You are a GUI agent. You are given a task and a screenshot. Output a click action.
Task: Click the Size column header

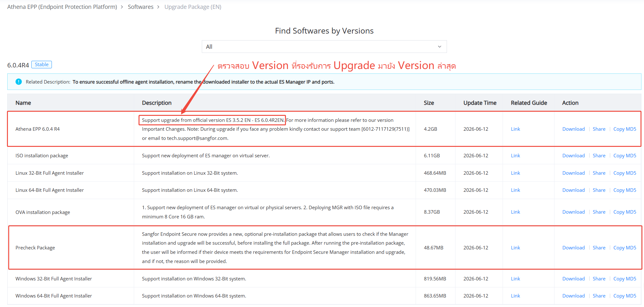coord(429,103)
